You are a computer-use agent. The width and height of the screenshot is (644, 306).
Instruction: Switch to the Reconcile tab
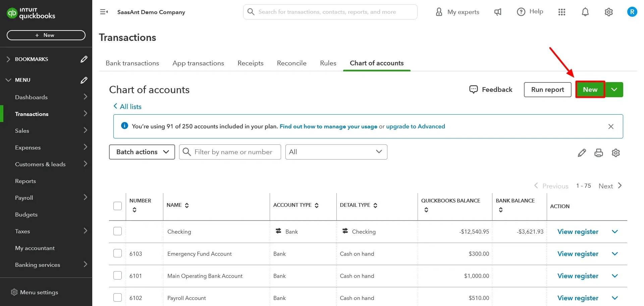point(291,63)
